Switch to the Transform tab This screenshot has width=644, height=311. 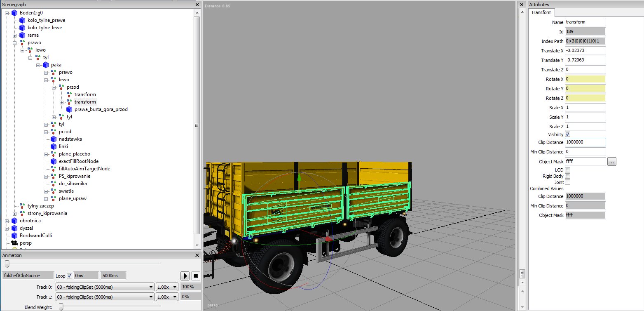point(541,12)
